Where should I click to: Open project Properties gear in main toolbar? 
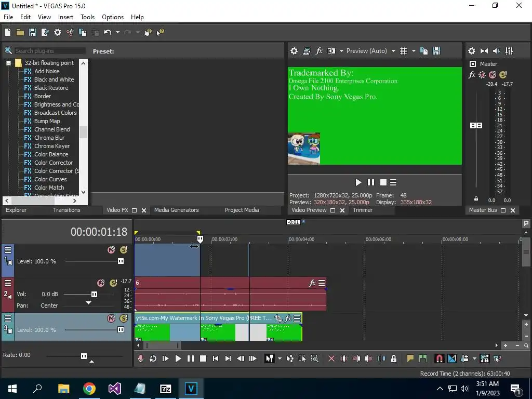pyautogui.click(x=58, y=32)
